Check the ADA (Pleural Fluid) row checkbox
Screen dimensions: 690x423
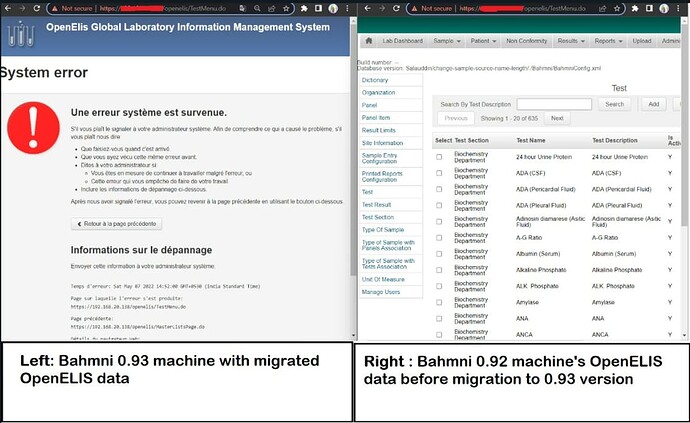click(439, 205)
